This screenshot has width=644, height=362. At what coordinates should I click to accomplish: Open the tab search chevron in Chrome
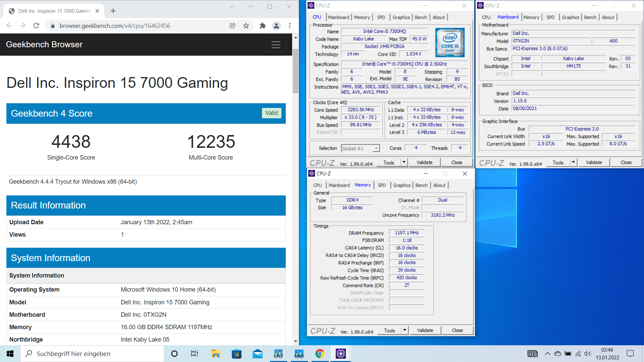231,6
